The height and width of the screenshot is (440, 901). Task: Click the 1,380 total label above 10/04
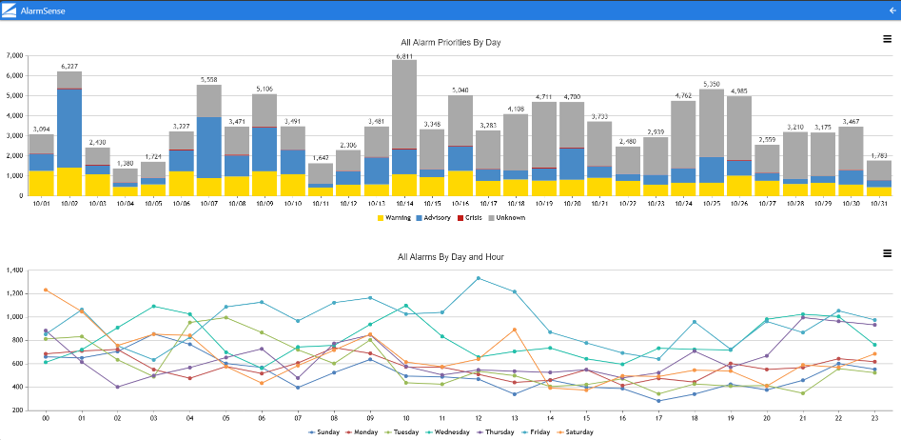point(125,164)
